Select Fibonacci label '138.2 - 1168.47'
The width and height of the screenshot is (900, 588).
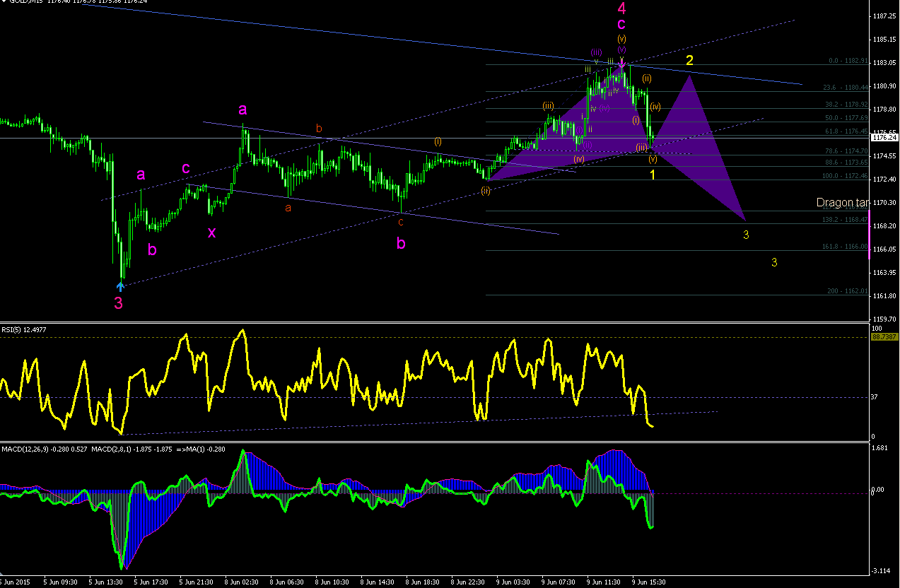tap(845, 220)
